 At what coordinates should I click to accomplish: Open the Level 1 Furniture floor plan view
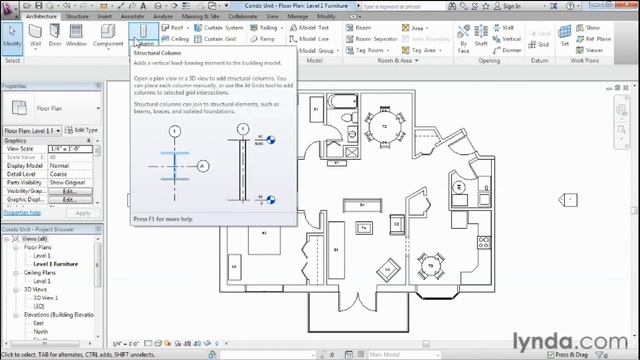pos(56,264)
